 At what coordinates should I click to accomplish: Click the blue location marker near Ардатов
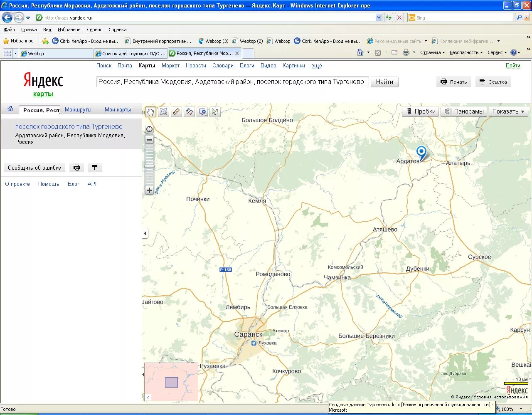tap(421, 153)
